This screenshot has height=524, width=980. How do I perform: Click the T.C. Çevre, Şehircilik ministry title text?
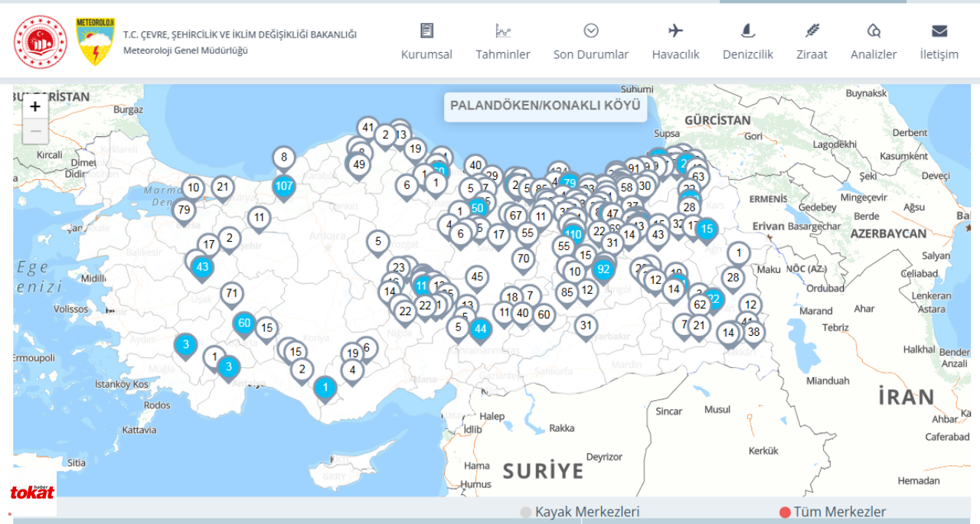[240, 34]
